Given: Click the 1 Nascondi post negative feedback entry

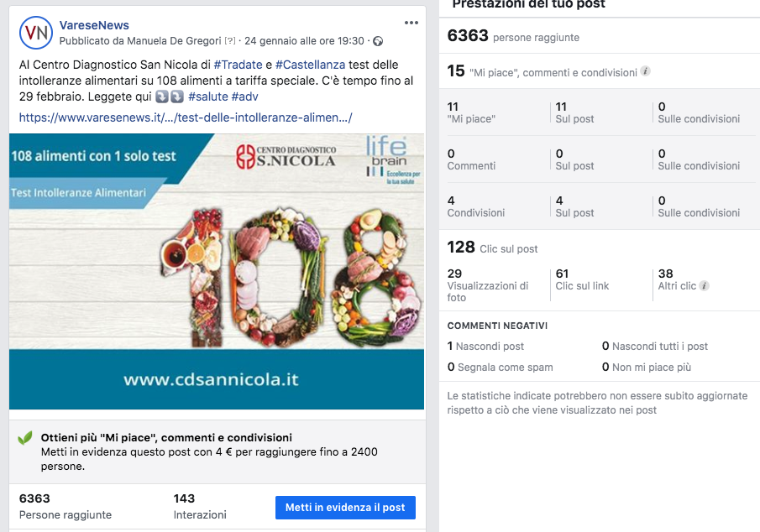Looking at the screenshot, I should click(485, 346).
